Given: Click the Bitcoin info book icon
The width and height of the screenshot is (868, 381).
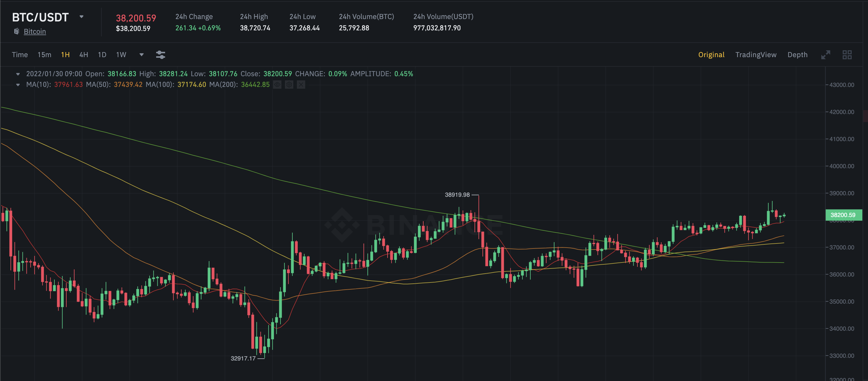Looking at the screenshot, I should click(17, 31).
